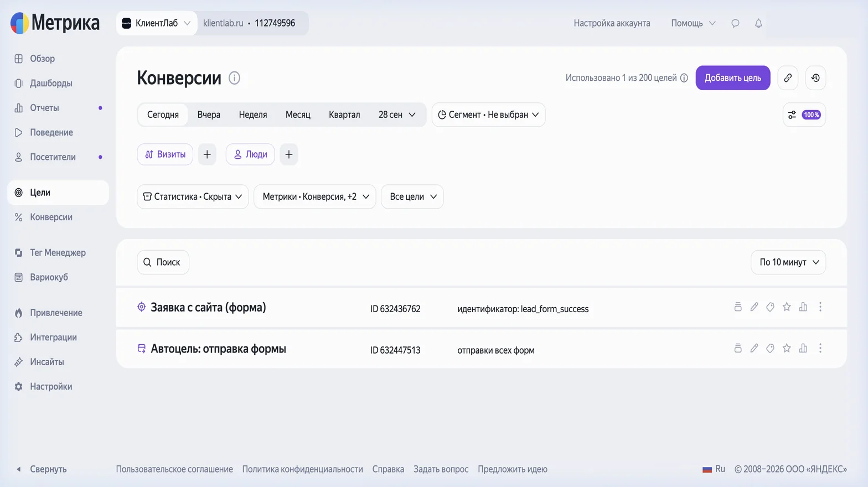
Task: Open Интеграции in sidebar
Action: tap(58, 338)
